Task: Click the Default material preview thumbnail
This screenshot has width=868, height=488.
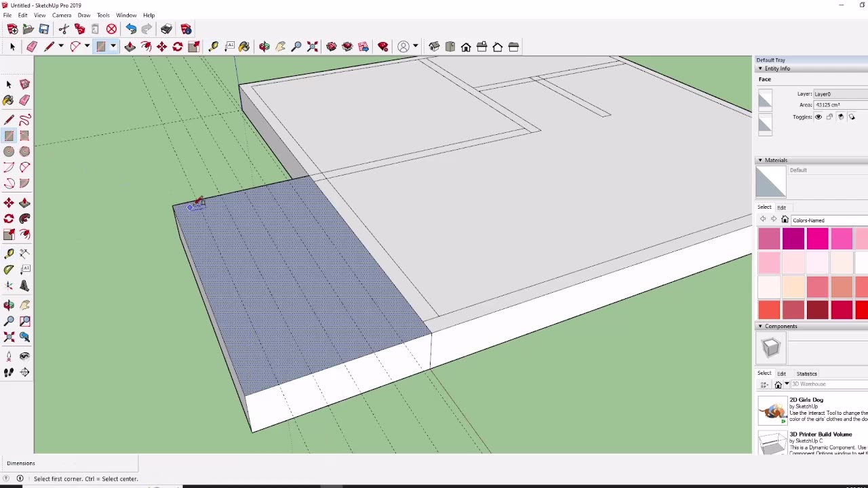Action: (x=771, y=182)
